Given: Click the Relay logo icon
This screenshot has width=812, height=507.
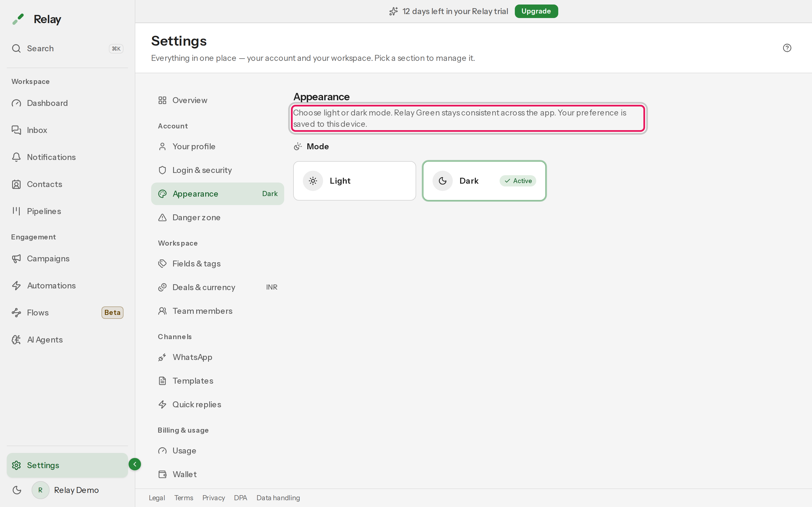Looking at the screenshot, I should click(x=18, y=19).
